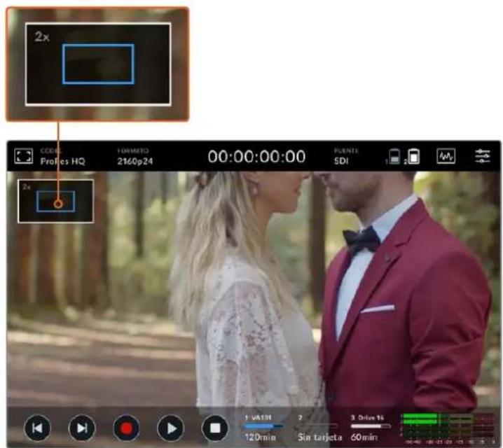
Task: Stop playback with the stop button
Action: point(215,428)
